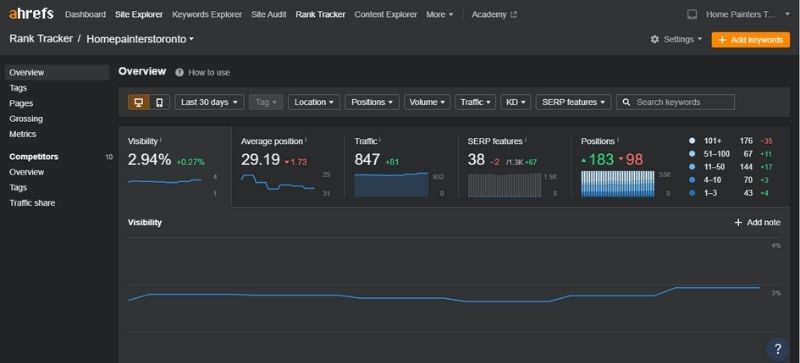This screenshot has width=800, height=363.
Task: Click the Average position info icon
Action: (x=306, y=139)
